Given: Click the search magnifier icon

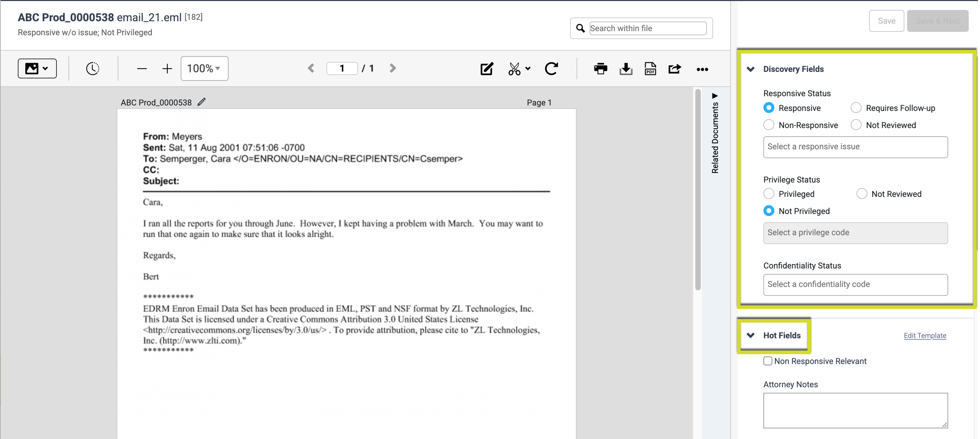Looking at the screenshot, I should 580,28.
